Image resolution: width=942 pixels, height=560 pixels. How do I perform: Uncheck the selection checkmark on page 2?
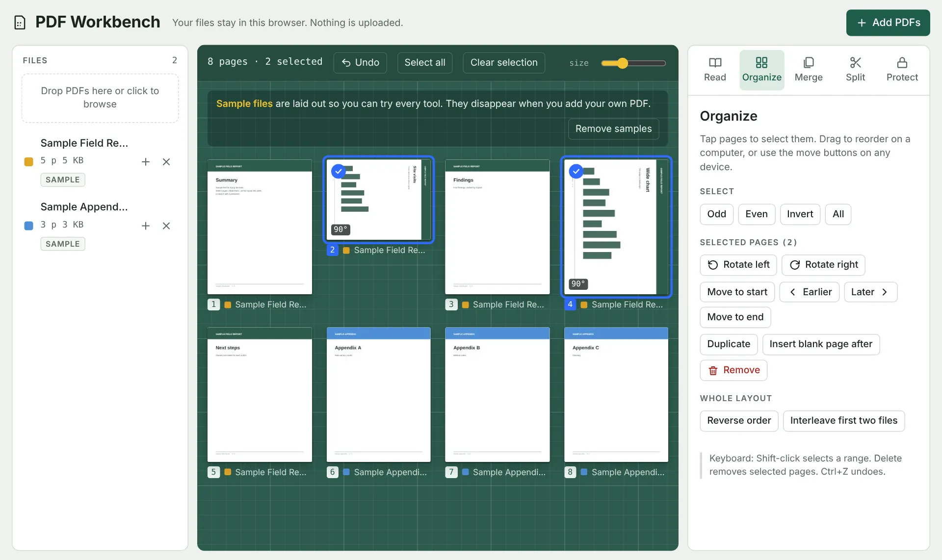pyautogui.click(x=339, y=171)
